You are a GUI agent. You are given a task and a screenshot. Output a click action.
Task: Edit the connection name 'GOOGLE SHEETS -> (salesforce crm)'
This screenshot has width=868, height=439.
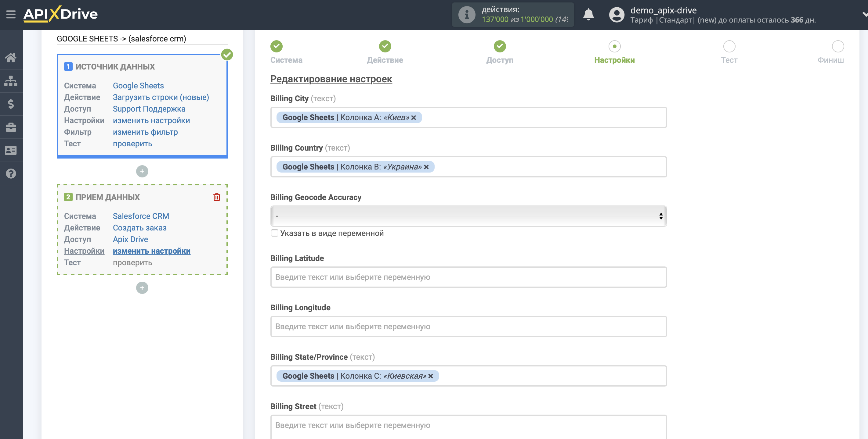coord(142,39)
